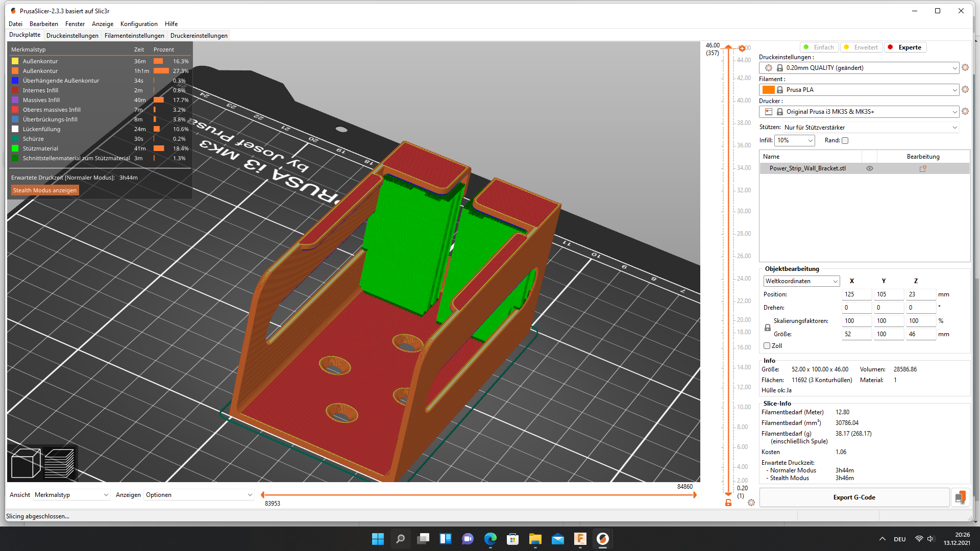Open print settings gear icon beside quality preset

(x=965, y=67)
